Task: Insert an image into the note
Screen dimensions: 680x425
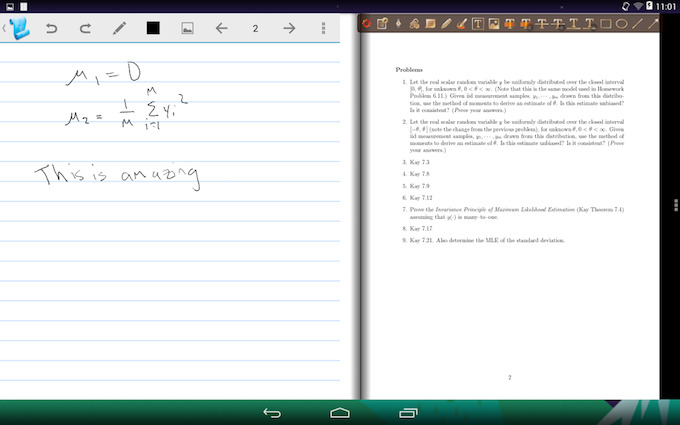Action: 187,28
